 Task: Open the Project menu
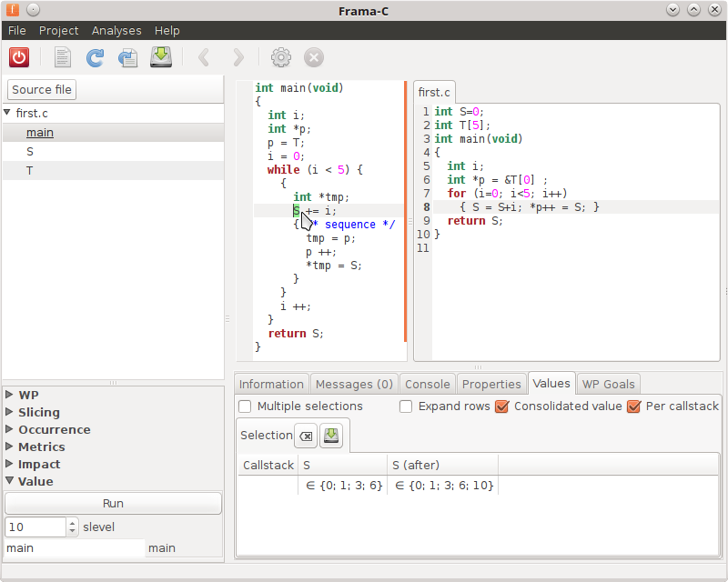tap(58, 31)
